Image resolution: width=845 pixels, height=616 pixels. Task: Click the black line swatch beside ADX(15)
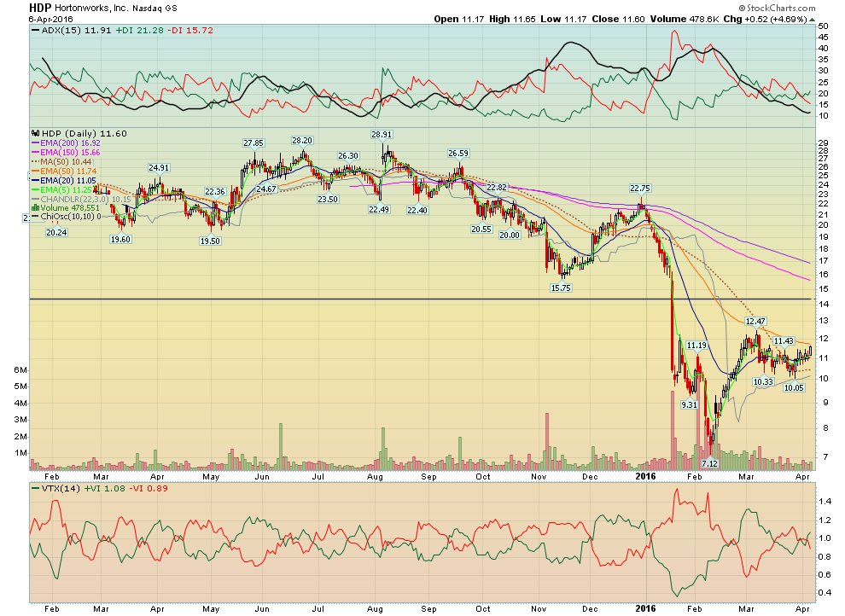(36, 31)
